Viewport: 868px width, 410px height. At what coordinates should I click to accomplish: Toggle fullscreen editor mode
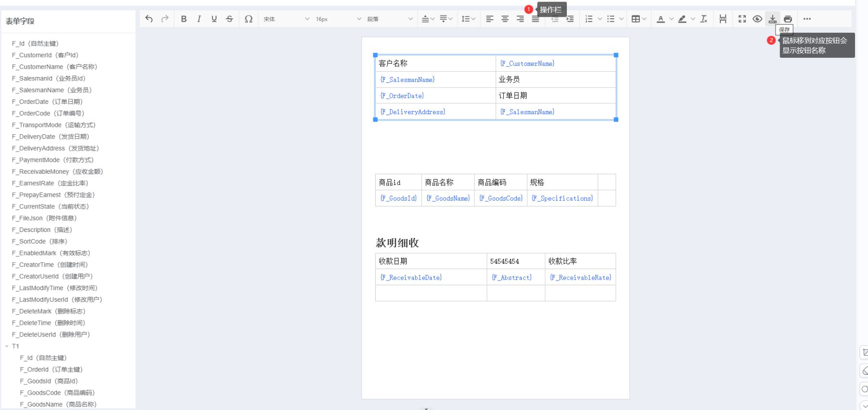(742, 19)
